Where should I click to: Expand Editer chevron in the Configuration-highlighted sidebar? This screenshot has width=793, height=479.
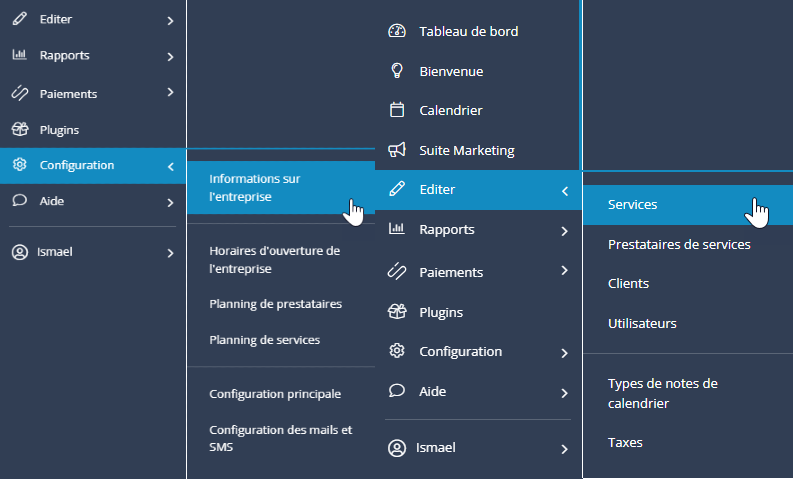tap(170, 21)
